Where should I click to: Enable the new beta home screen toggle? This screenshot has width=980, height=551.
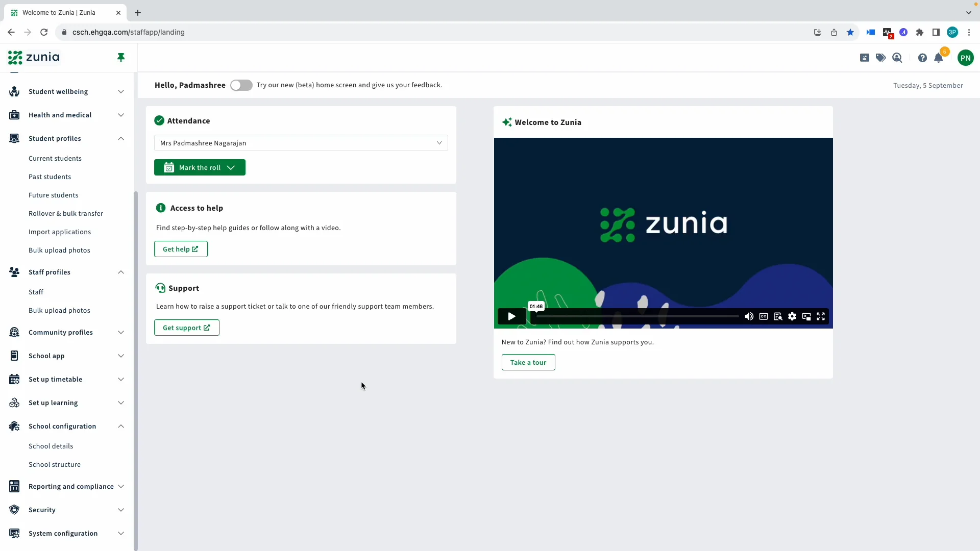(x=241, y=85)
